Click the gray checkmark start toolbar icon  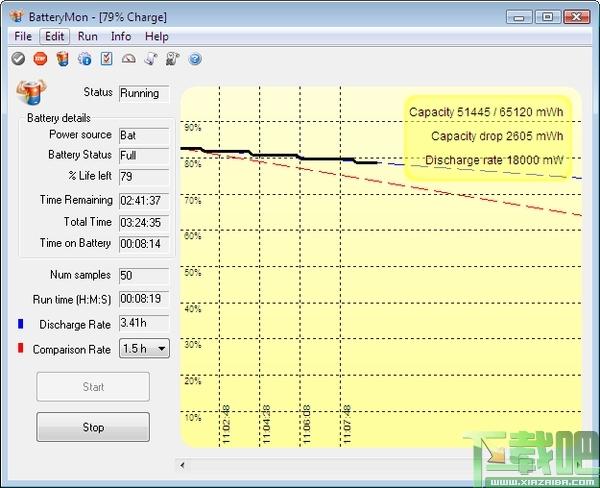coord(18,59)
